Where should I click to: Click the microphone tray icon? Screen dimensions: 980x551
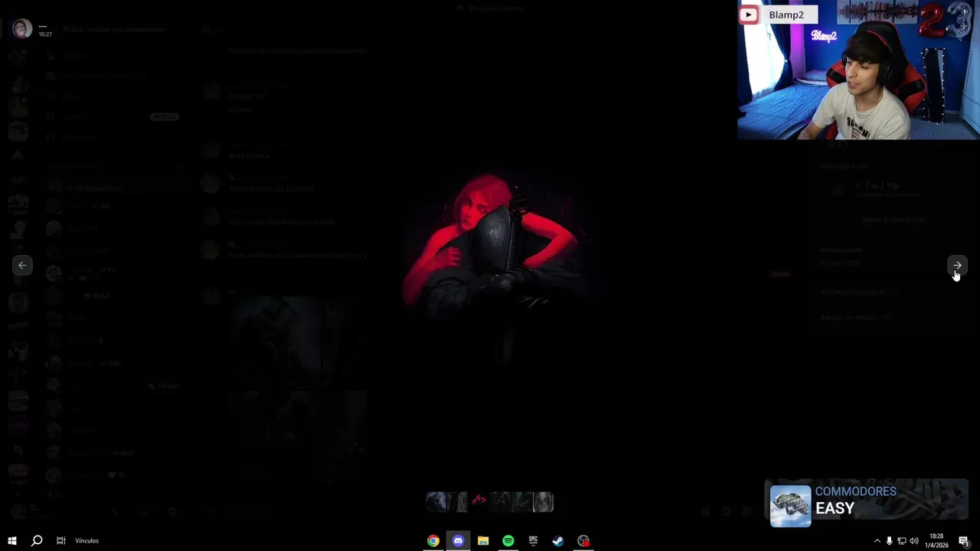[x=889, y=541]
